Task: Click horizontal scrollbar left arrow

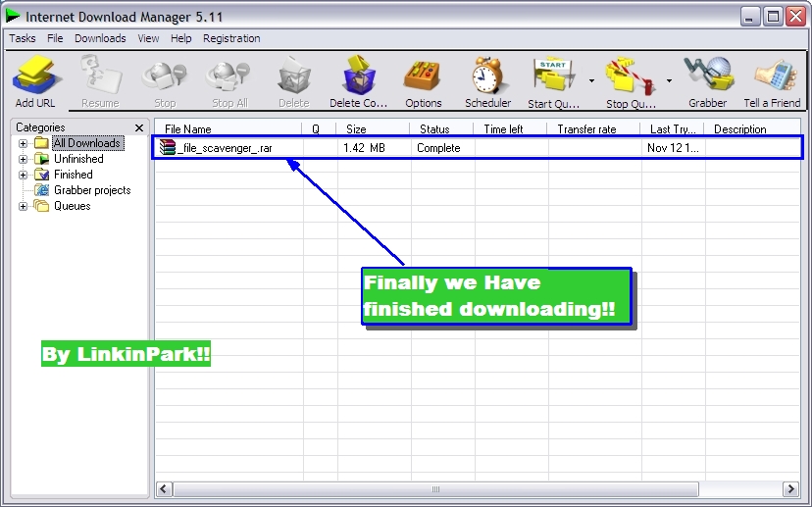Action: click(x=164, y=489)
